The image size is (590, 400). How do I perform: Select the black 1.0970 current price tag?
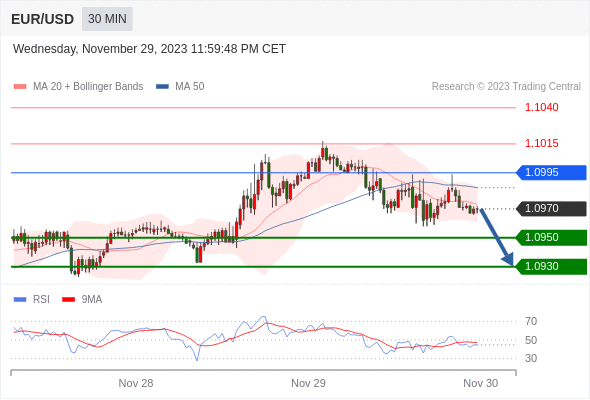point(551,208)
